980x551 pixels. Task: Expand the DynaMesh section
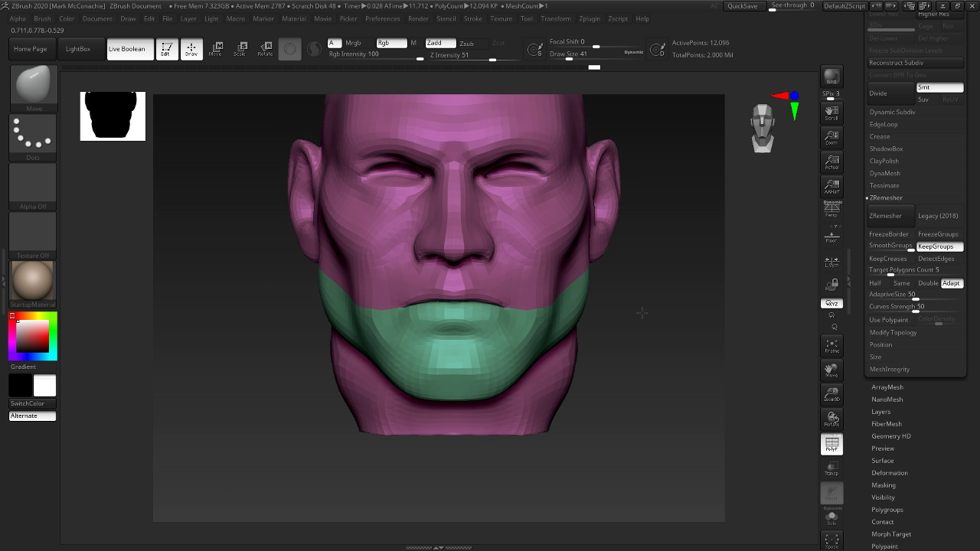click(885, 173)
